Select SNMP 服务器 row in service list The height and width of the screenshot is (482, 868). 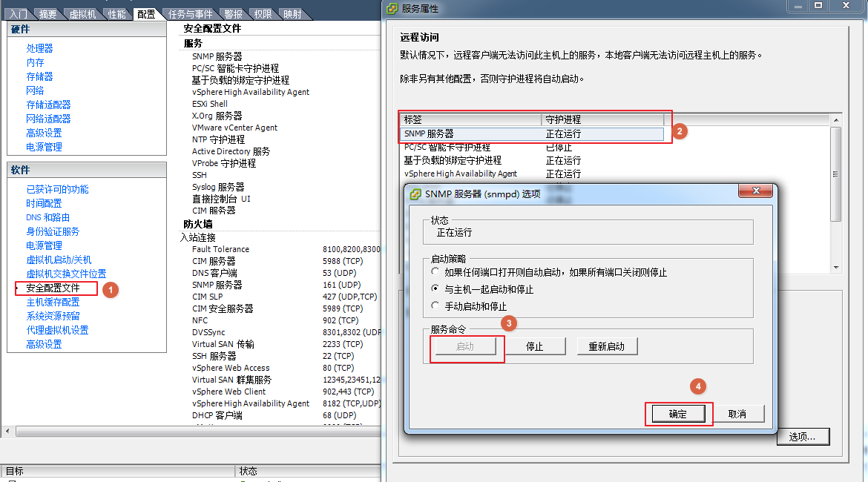(x=532, y=134)
